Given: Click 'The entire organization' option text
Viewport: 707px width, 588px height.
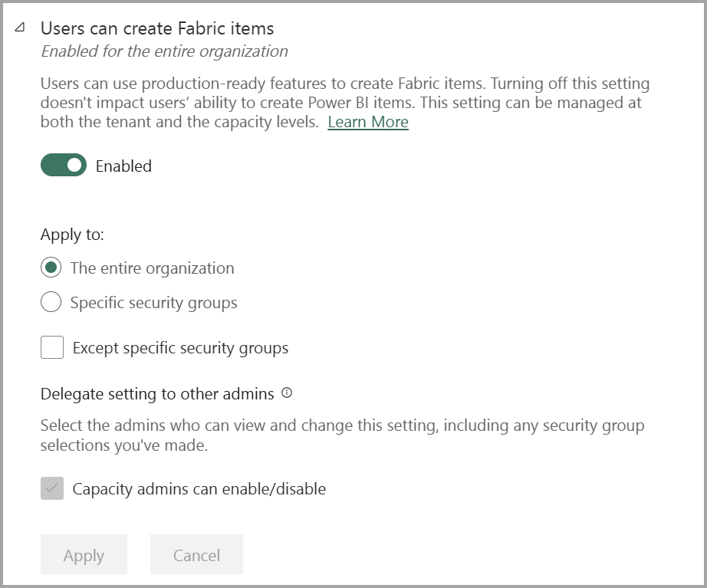Looking at the screenshot, I should (152, 268).
